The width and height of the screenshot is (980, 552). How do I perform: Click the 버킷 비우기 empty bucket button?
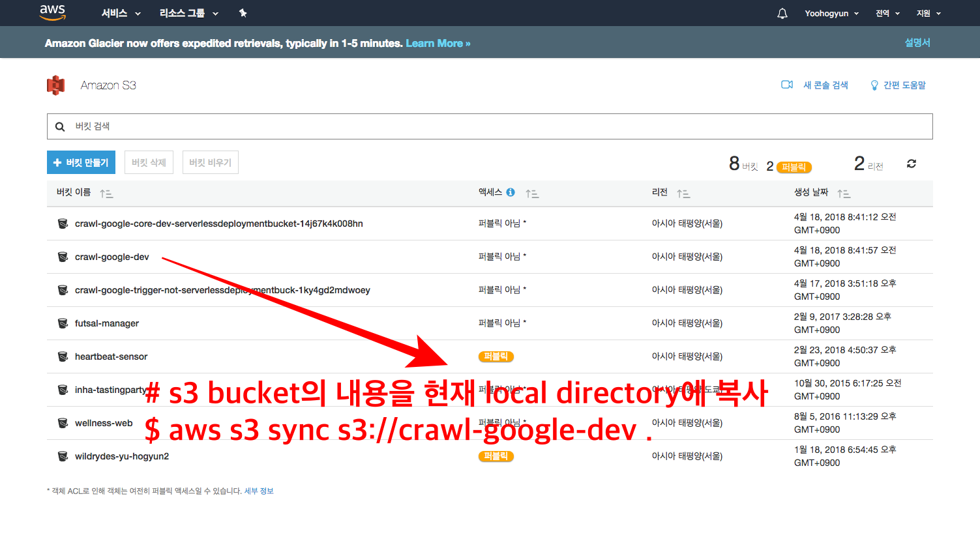tap(210, 162)
